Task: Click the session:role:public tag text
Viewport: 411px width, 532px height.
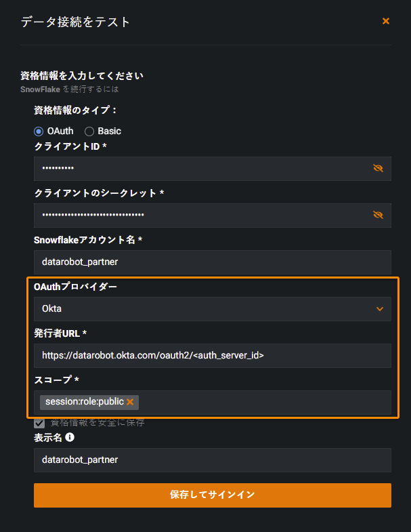Action: click(84, 402)
